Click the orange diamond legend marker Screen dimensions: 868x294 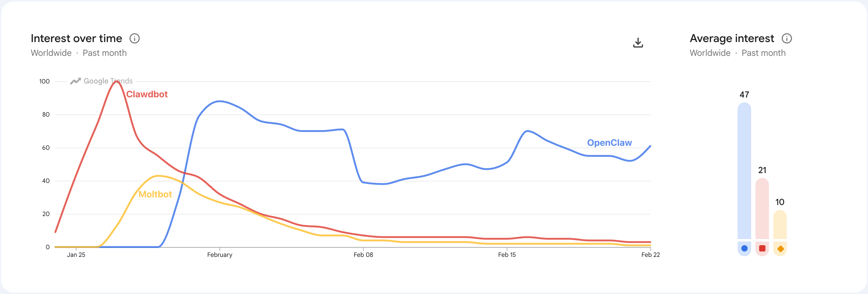click(780, 249)
